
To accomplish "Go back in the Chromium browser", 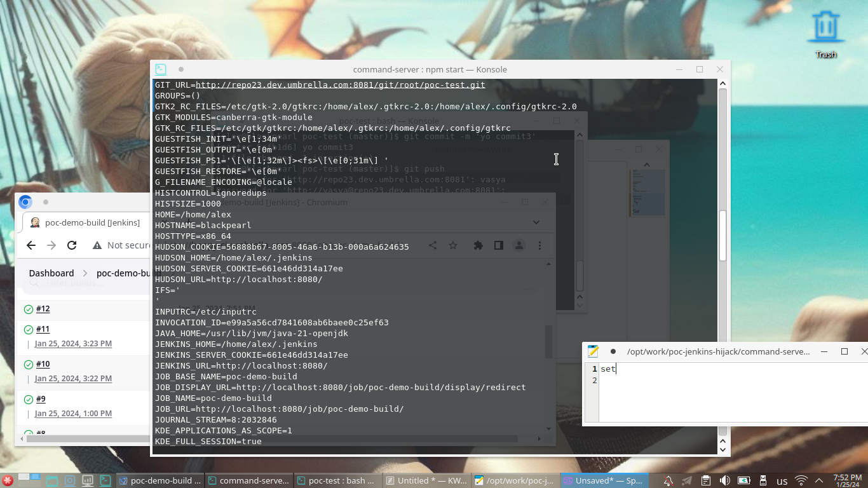I will [31, 245].
